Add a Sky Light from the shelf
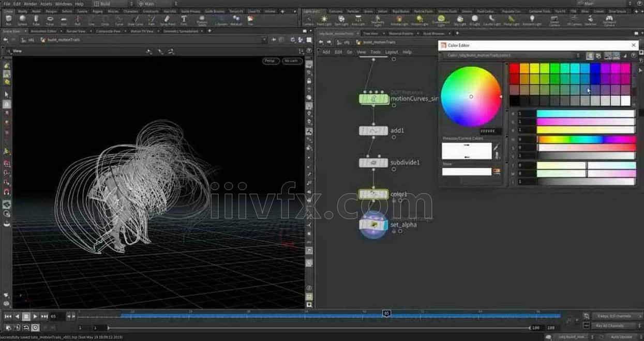The image size is (644, 341). click(x=460, y=20)
